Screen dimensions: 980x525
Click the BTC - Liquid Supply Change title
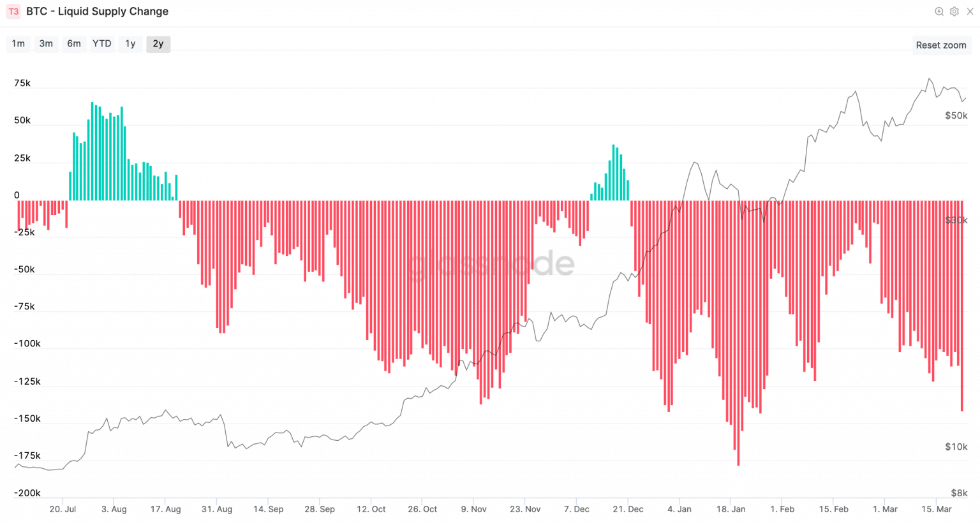(x=97, y=11)
